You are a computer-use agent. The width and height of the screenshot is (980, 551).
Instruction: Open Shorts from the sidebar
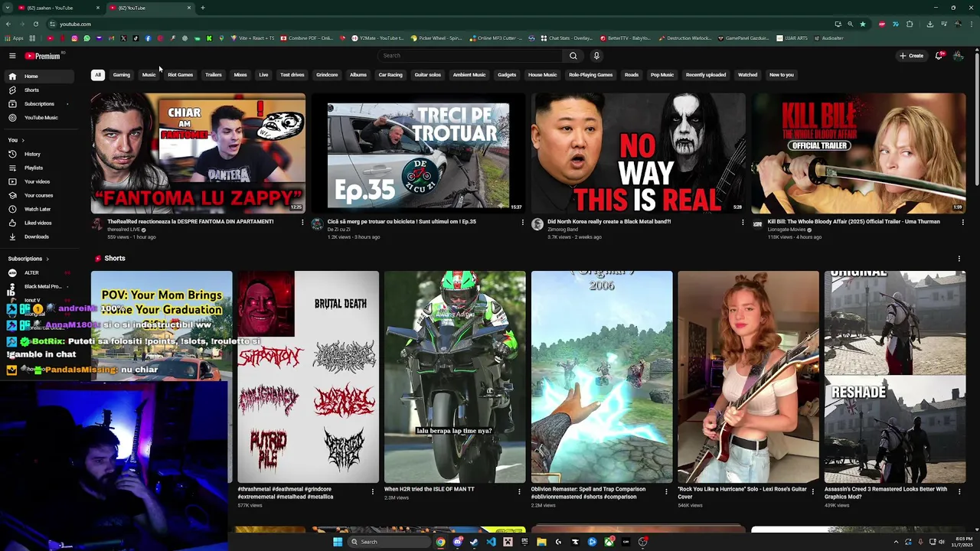coord(40,90)
